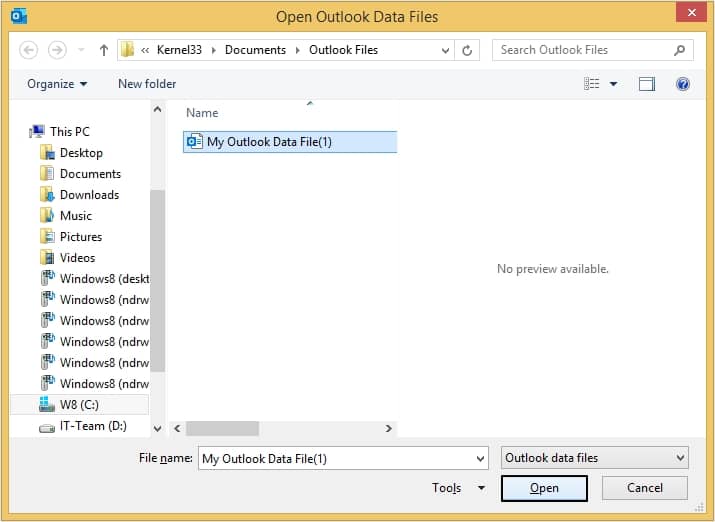Viewport: 715px width, 522px height.
Task: Click the Forward navigation arrow
Action: pyautogui.click(x=57, y=50)
